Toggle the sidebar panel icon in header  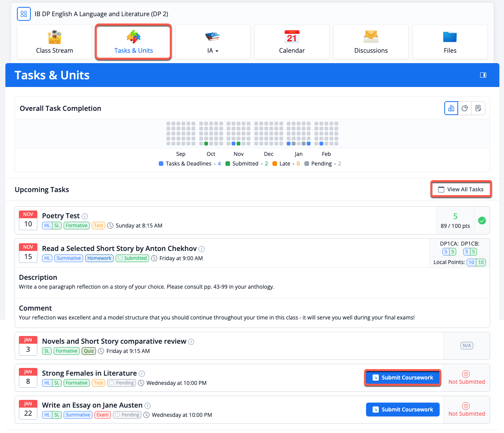(483, 75)
